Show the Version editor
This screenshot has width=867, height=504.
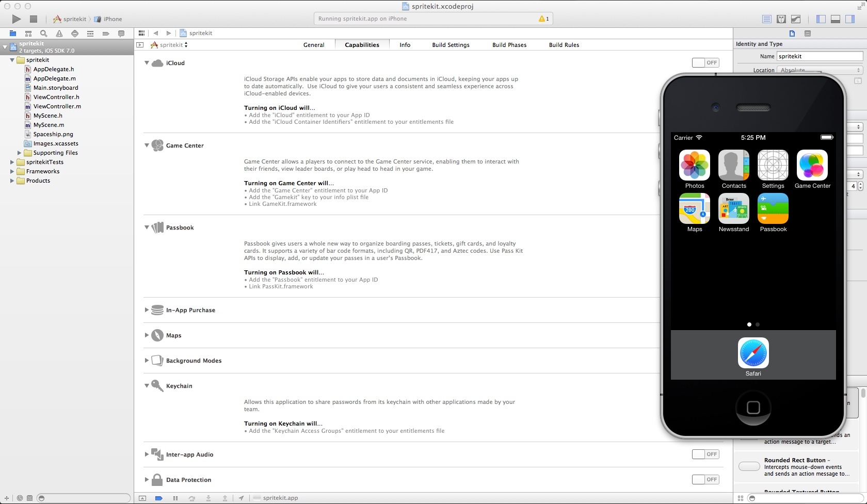(796, 19)
